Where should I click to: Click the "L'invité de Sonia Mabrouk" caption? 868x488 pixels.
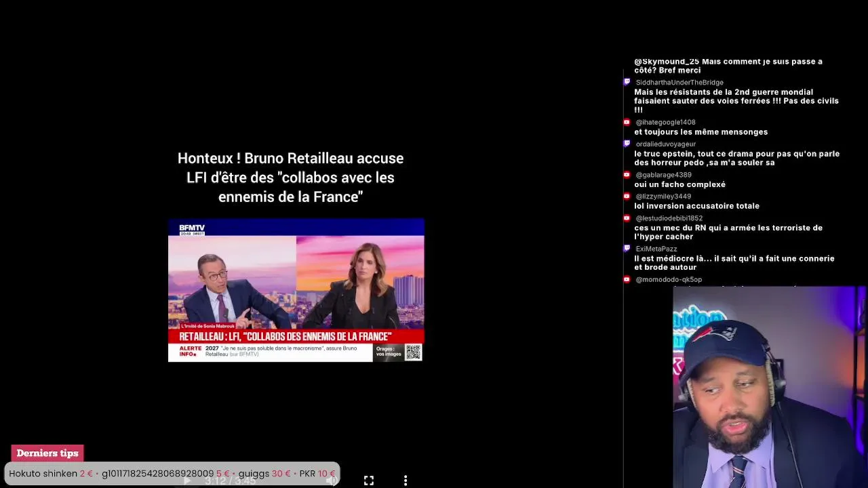point(208,326)
